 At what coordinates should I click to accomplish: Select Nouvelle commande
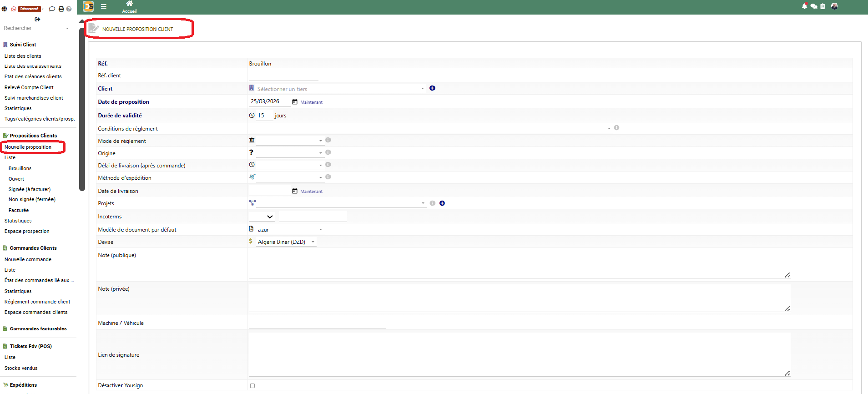click(28, 259)
